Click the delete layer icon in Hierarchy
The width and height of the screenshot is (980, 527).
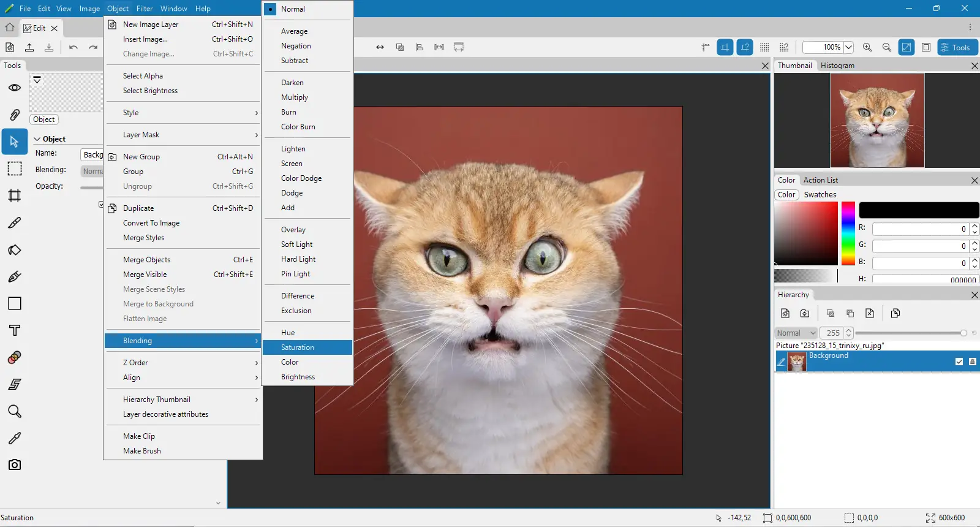pos(870,313)
